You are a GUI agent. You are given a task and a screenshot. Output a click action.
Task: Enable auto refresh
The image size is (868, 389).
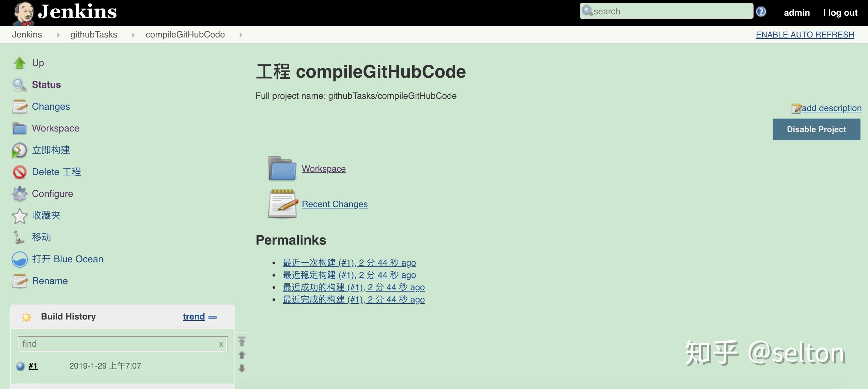click(x=805, y=34)
